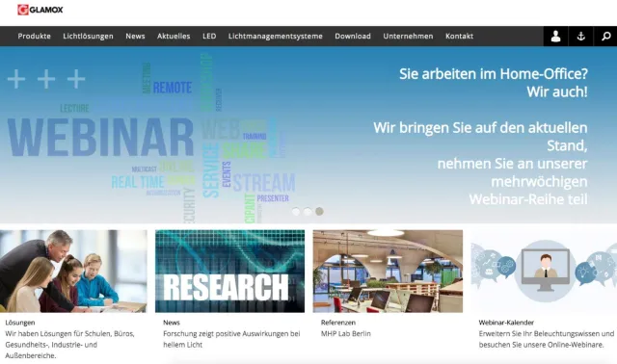Go to the Download page
The image size is (617, 364).
[x=353, y=37]
